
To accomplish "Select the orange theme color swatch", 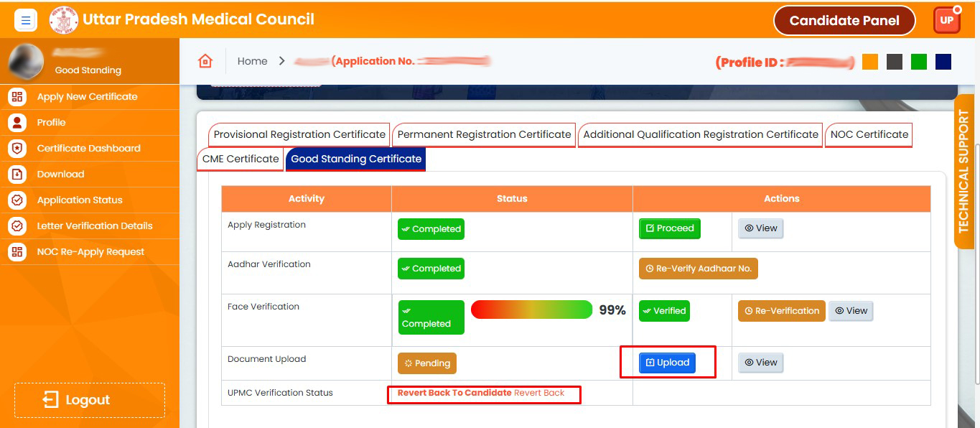I will tap(870, 62).
